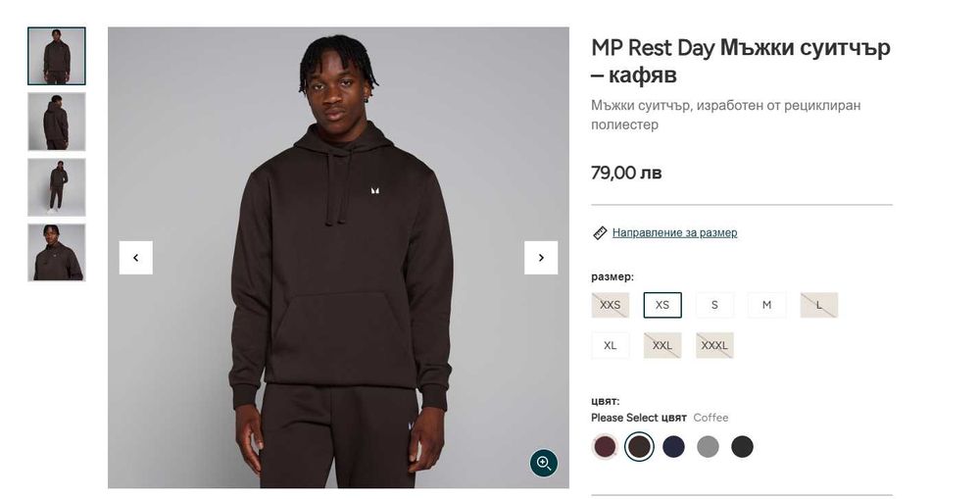Select size M
Image resolution: width=980 pixels, height=499 pixels.
[766, 305]
